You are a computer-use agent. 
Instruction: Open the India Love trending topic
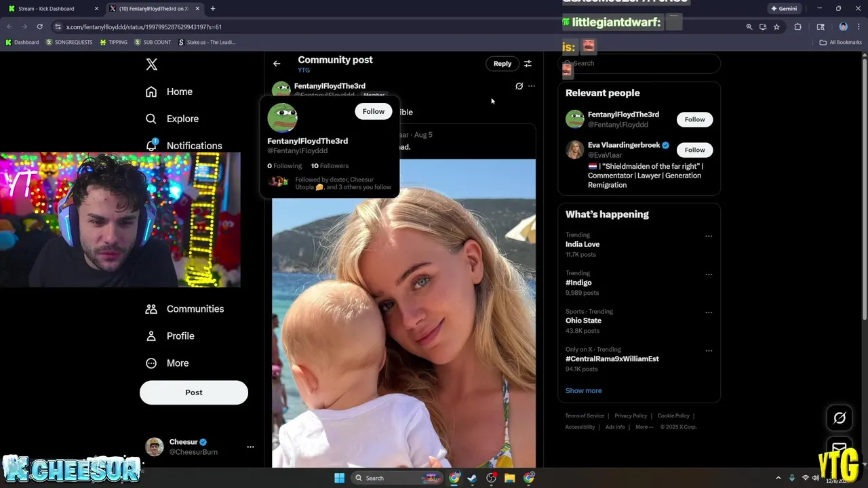[583, 245]
